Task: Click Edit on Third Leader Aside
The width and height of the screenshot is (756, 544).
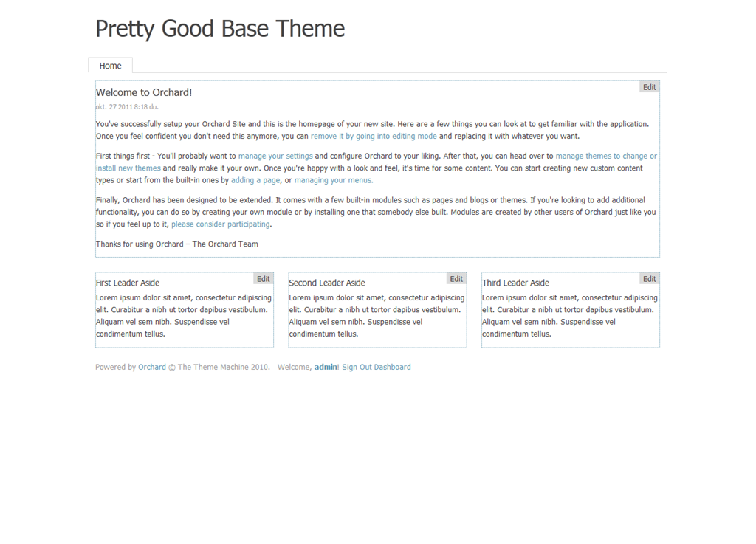Action: pyautogui.click(x=649, y=279)
